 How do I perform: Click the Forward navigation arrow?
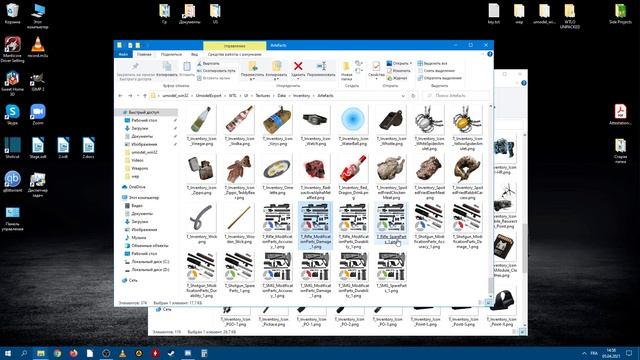[x=130, y=96]
